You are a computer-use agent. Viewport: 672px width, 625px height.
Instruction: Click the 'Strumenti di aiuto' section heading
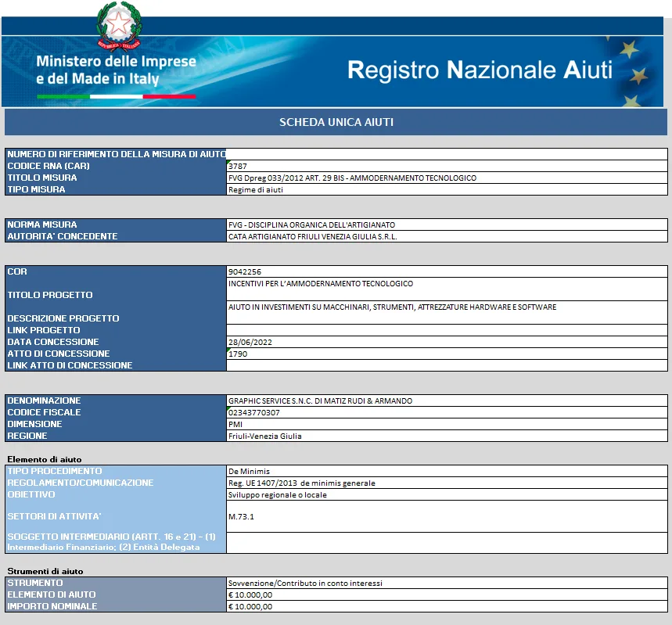45,571
